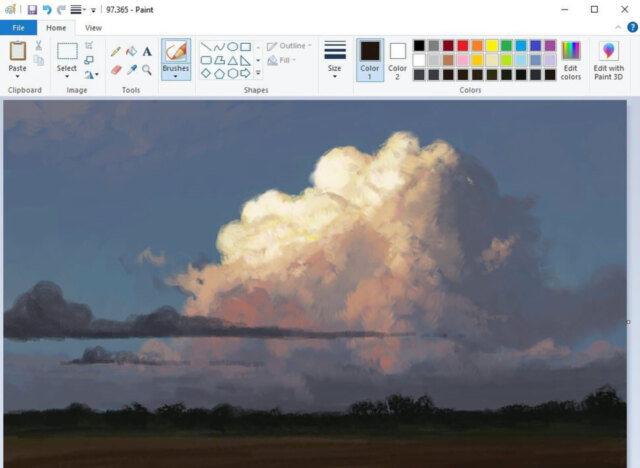The height and width of the screenshot is (468, 640).
Task: Pick the purple color swatch
Action: tap(550, 45)
